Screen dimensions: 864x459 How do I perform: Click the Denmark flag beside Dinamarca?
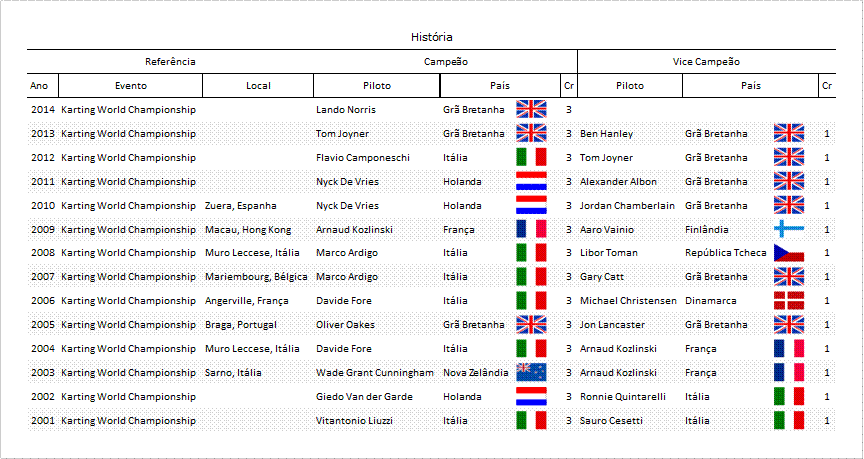789,300
